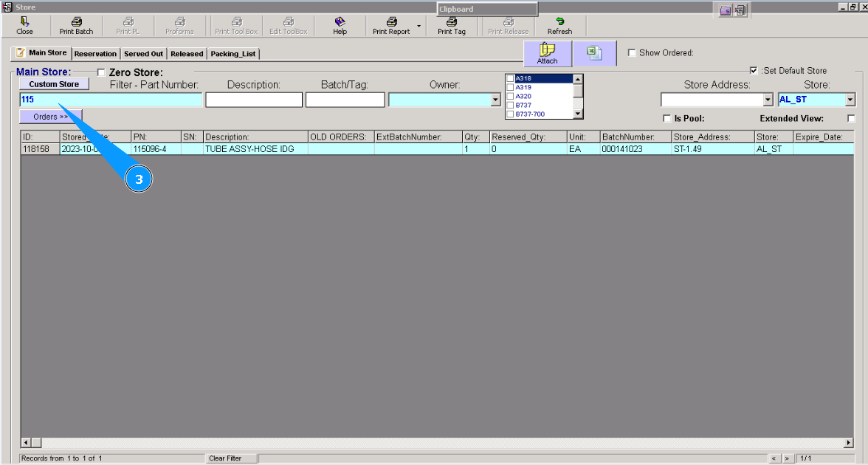Click horizontal scrollbar right arrow of grid
The width and height of the screenshot is (868, 465).
point(848,443)
